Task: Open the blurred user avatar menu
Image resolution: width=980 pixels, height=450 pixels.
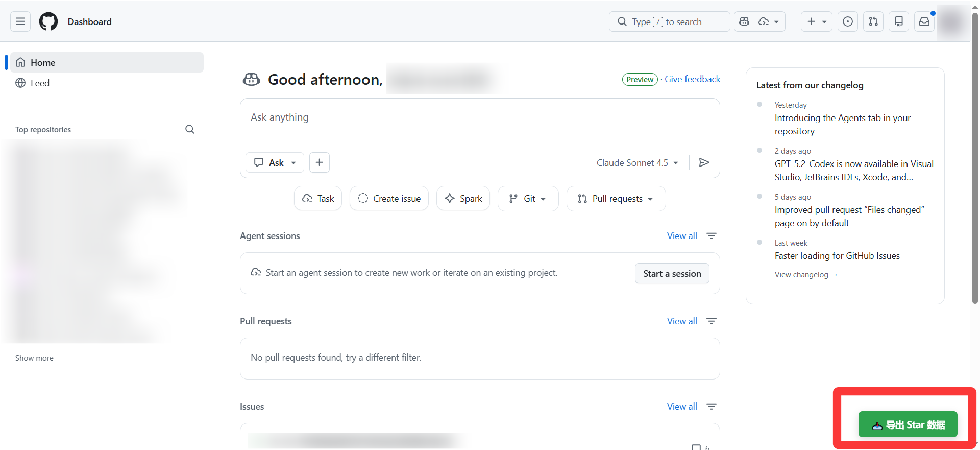Action: point(952,21)
